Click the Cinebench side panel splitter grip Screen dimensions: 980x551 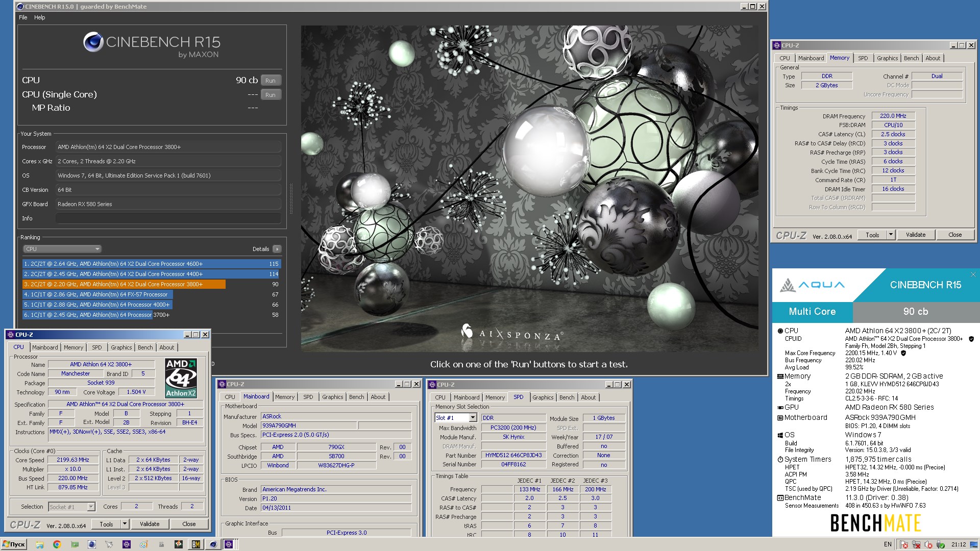click(291, 199)
